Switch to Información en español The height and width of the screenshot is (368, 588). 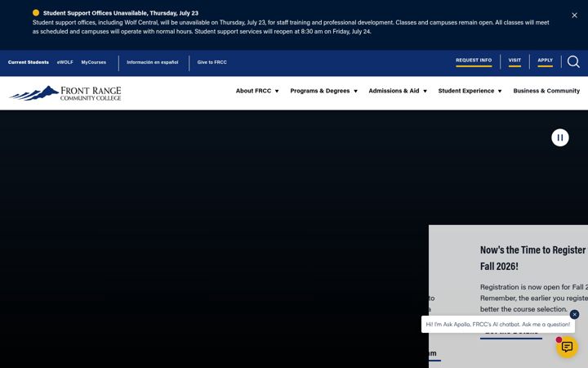click(x=152, y=62)
